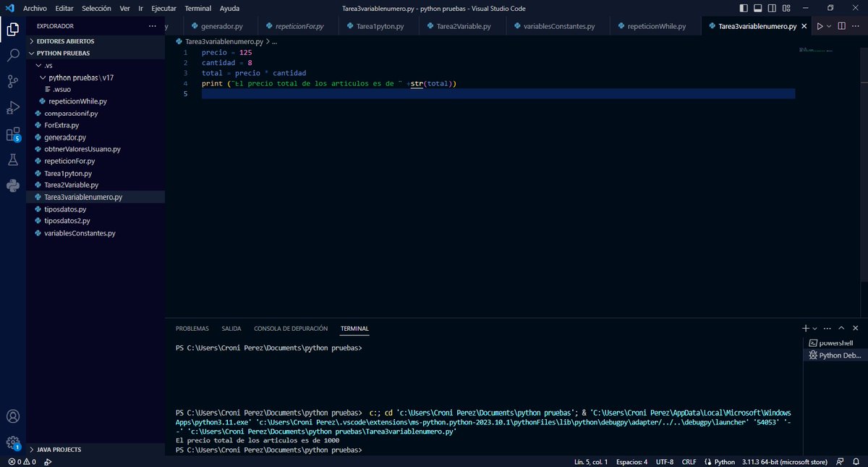The width and height of the screenshot is (868, 467).
Task: Open the Python view in activity bar
Action: coord(12,186)
